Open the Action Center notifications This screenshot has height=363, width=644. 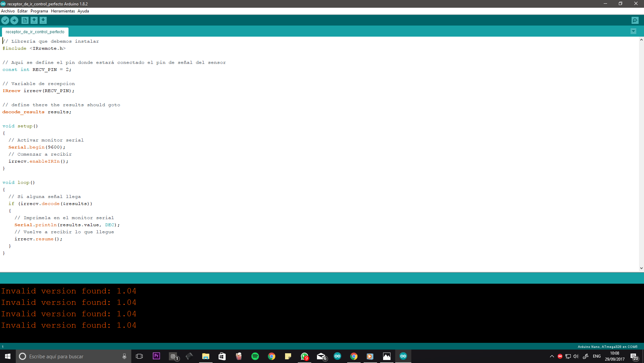[x=634, y=356]
